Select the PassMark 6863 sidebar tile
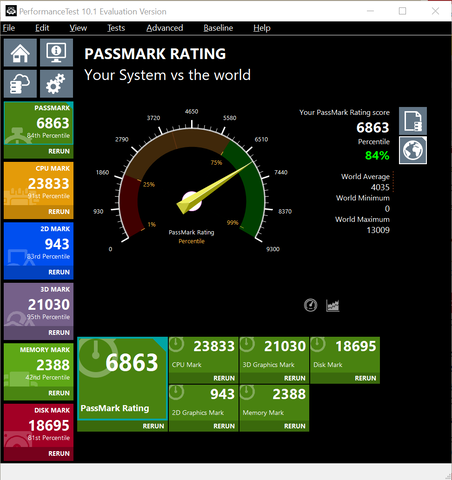The image size is (452, 480). tap(39, 123)
